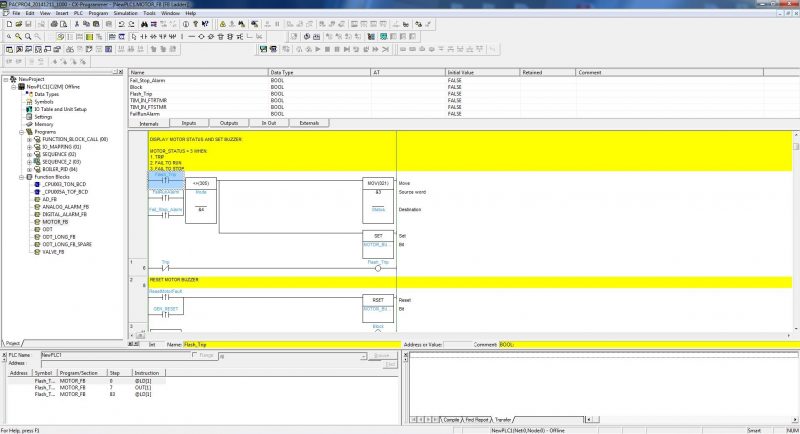This screenshot has height=434, width=800.
Task: Click the Open file toolbar icon
Action: point(16,24)
